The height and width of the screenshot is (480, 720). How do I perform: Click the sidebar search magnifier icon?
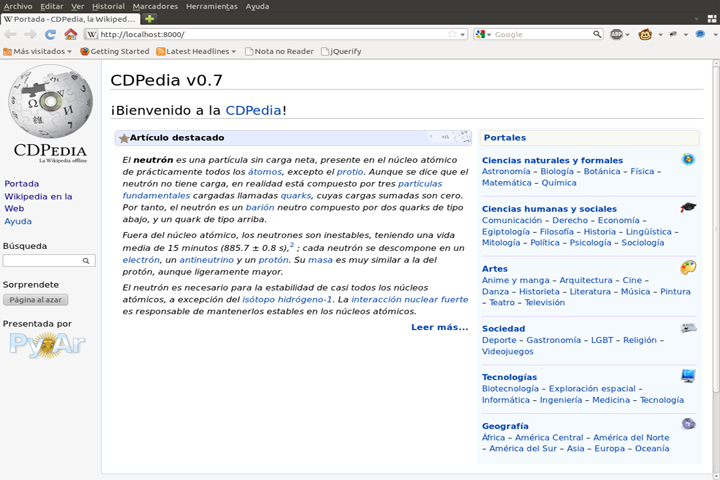[x=86, y=261]
